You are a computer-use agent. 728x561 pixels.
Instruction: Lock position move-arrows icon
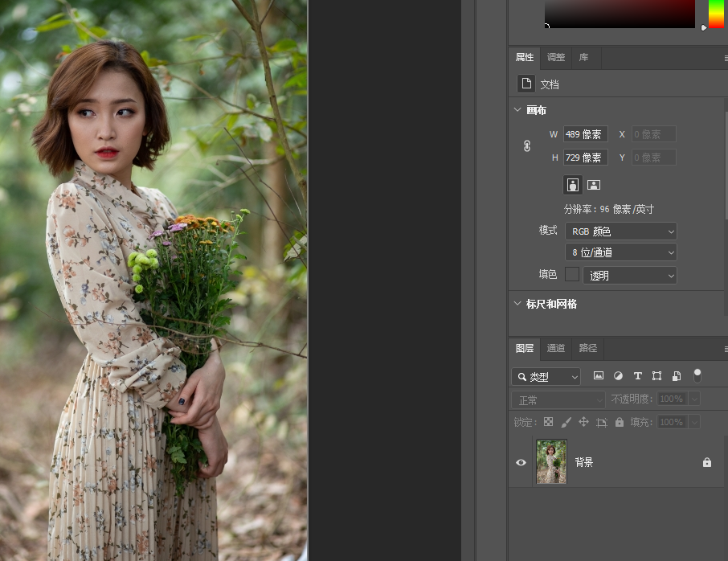pos(583,422)
